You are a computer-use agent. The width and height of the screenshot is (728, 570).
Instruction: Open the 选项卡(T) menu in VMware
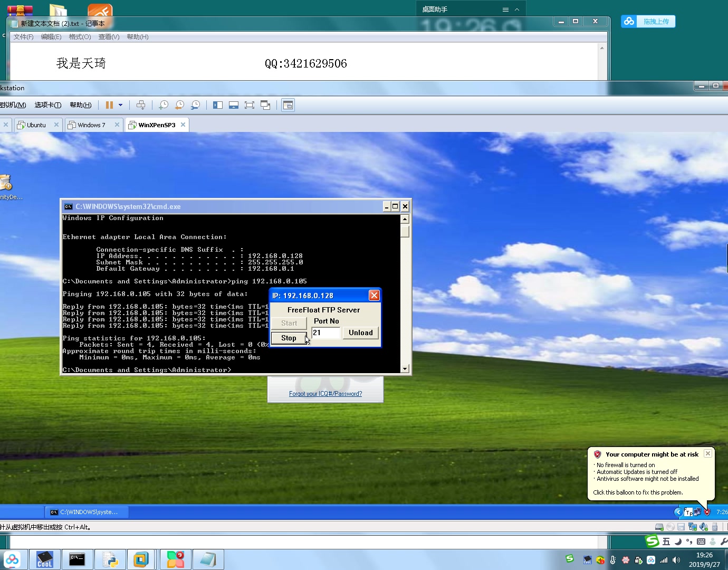click(48, 105)
